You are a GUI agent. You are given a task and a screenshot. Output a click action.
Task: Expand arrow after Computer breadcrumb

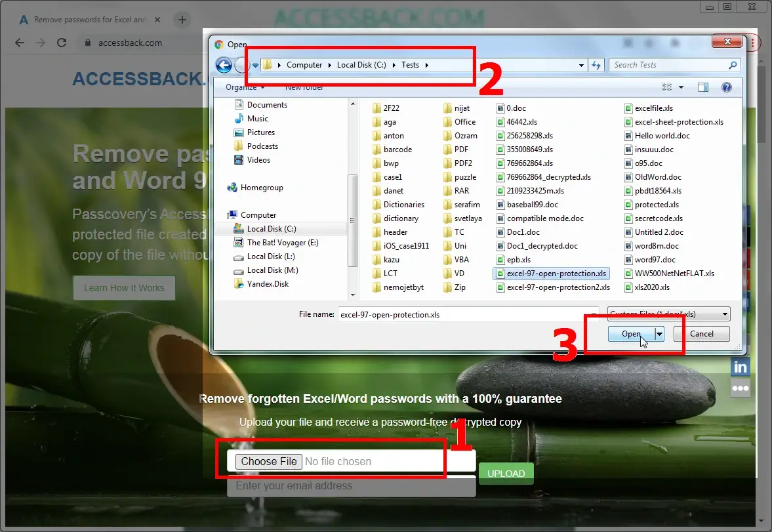(x=330, y=65)
